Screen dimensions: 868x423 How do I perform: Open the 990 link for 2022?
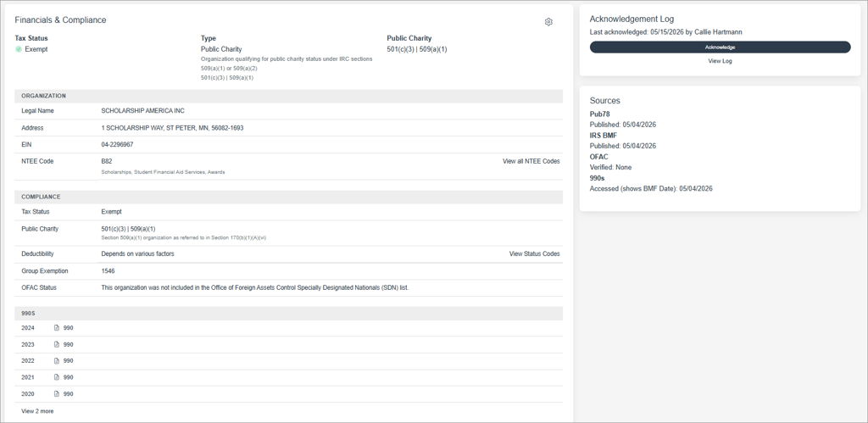[68, 361]
